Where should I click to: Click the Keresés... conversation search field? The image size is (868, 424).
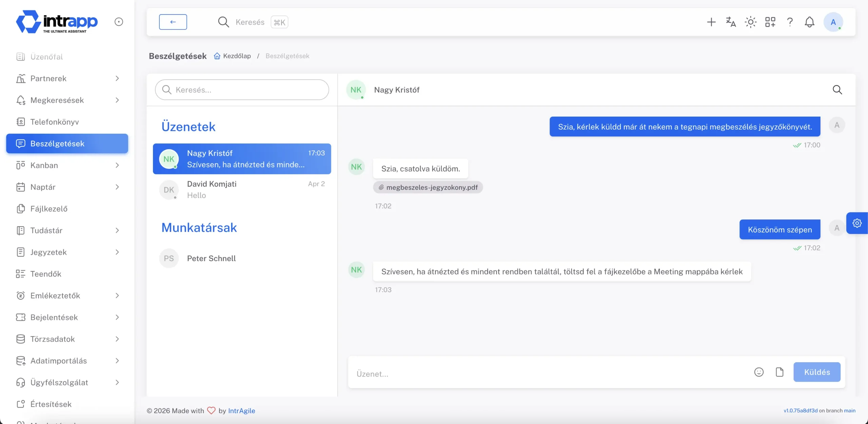242,90
